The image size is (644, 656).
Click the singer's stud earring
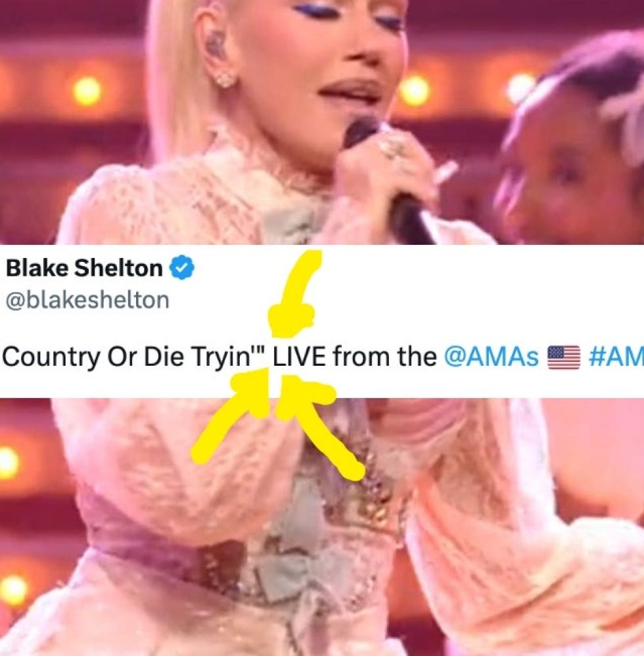pyautogui.click(x=225, y=78)
